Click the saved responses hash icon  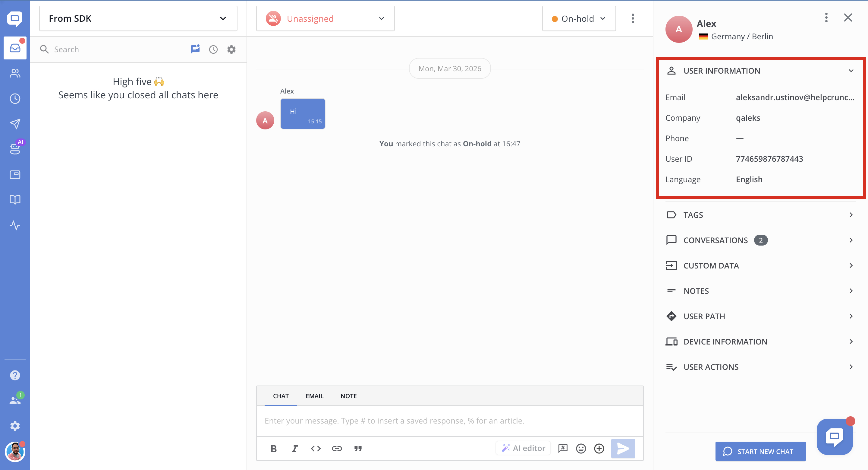point(563,448)
